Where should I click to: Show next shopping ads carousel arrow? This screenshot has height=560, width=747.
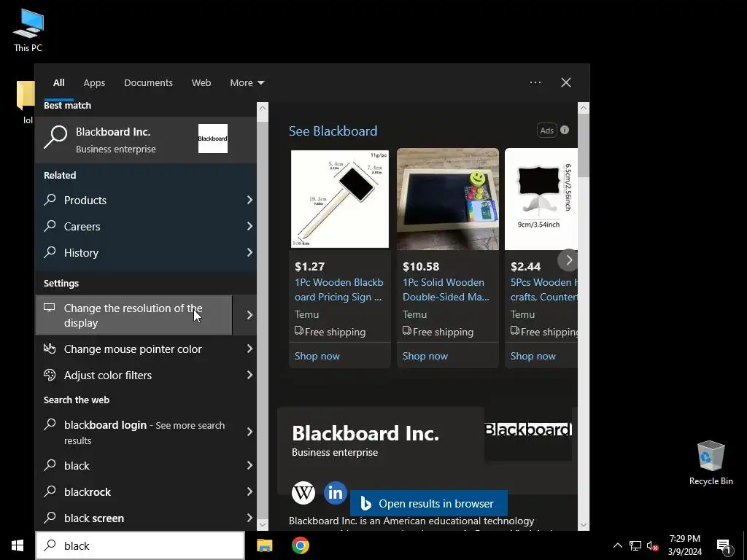pyautogui.click(x=568, y=260)
